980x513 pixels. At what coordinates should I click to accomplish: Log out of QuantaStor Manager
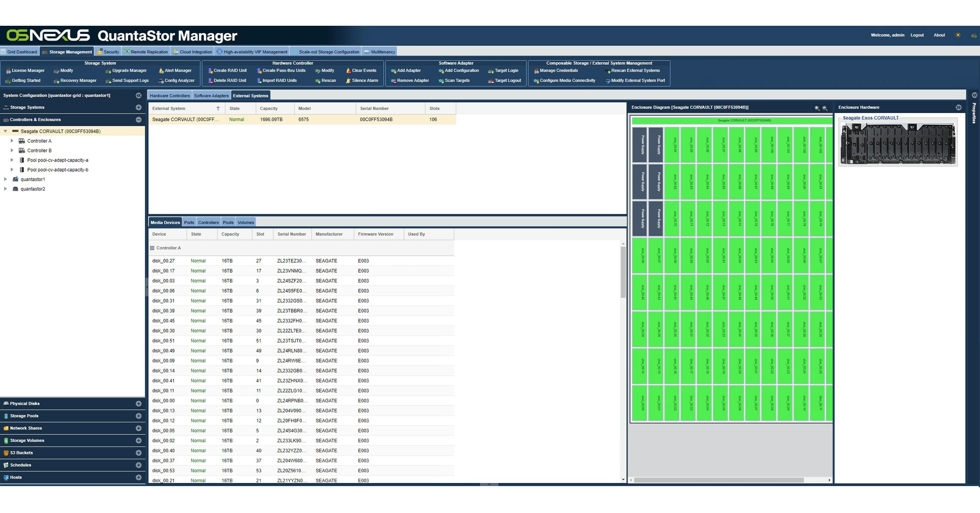click(917, 35)
